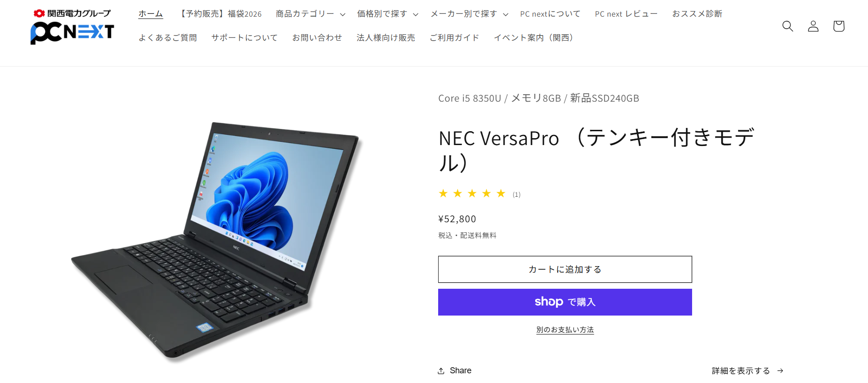
Task: Click the PC NEXT logo
Action: [72, 27]
